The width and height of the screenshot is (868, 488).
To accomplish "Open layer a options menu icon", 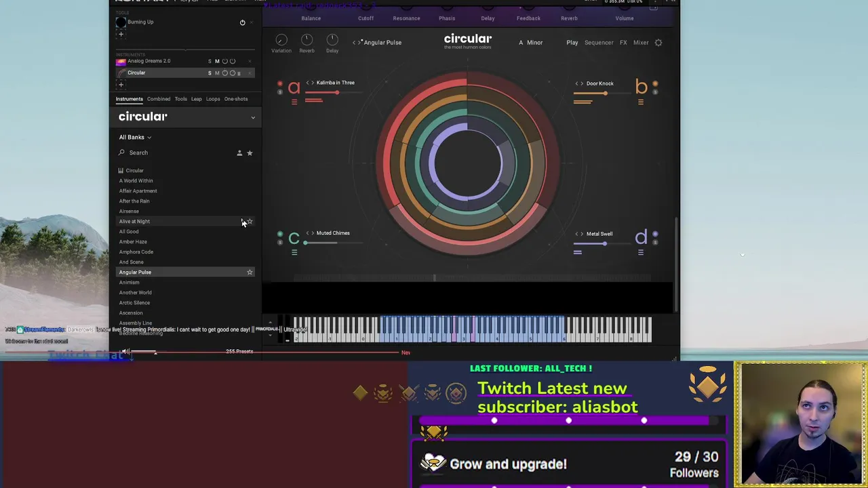I will coord(294,102).
